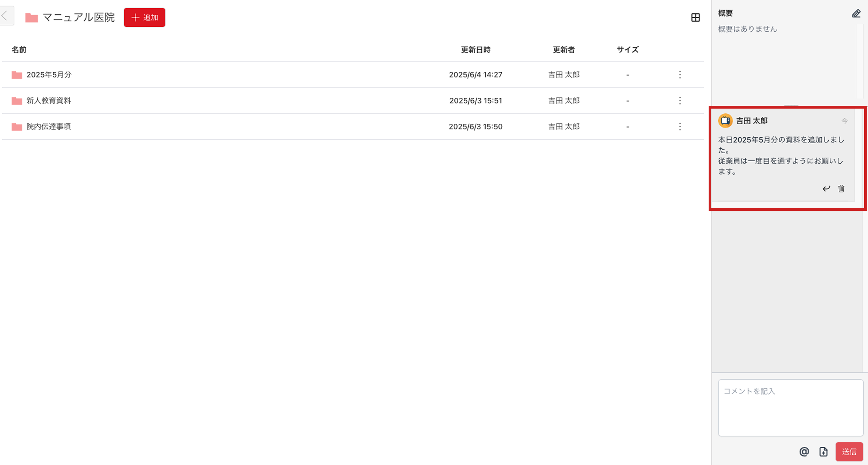Click folder icon of 2025年5月分 row
The height and width of the screenshot is (465, 868).
17,75
